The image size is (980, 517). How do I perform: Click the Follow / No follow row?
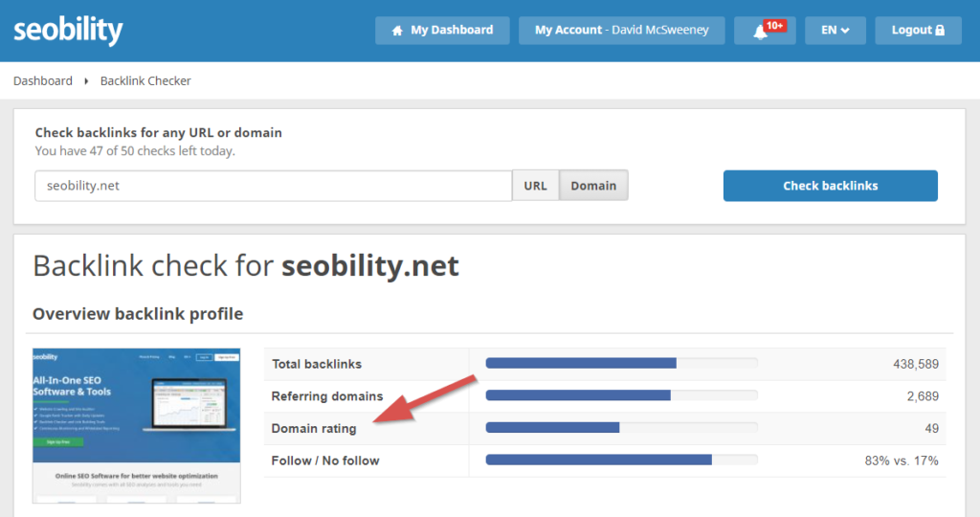(x=605, y=461)
